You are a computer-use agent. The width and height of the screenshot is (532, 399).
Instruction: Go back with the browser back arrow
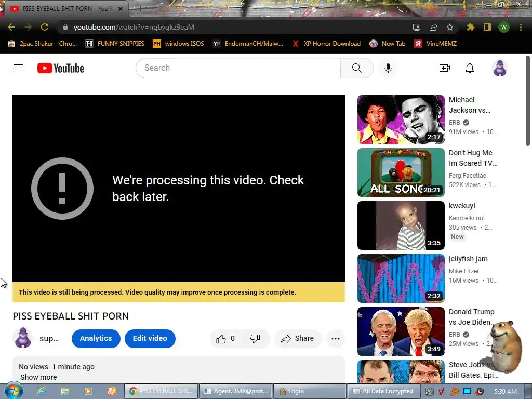11,27
